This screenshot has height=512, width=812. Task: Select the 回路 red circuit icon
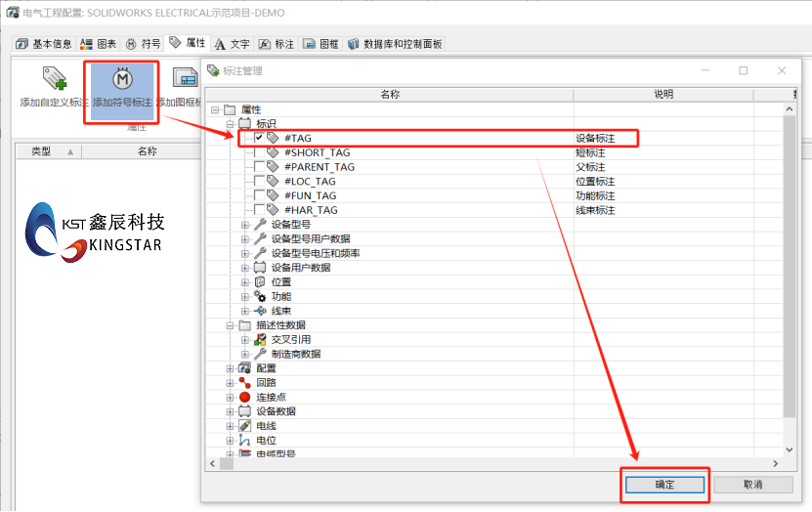(244, 383)
